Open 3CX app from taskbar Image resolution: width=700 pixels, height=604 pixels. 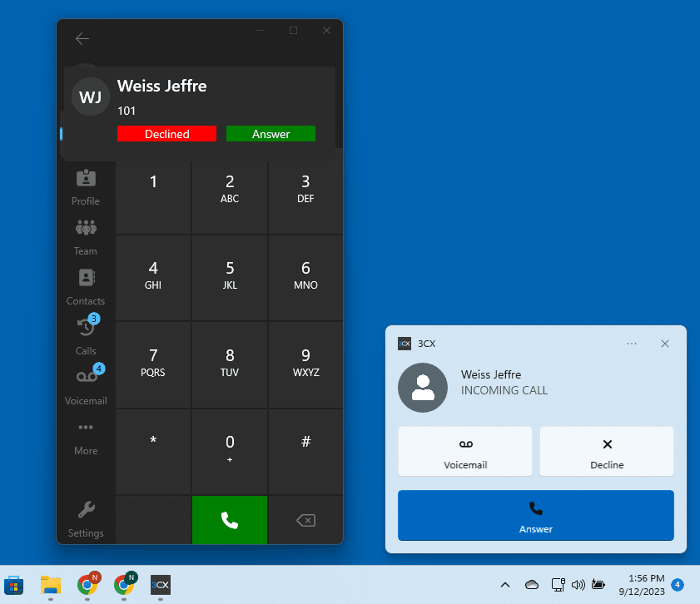[160, 585]
